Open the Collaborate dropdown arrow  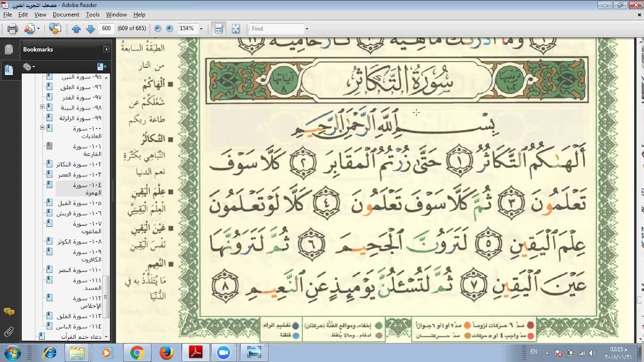(38, 29)
